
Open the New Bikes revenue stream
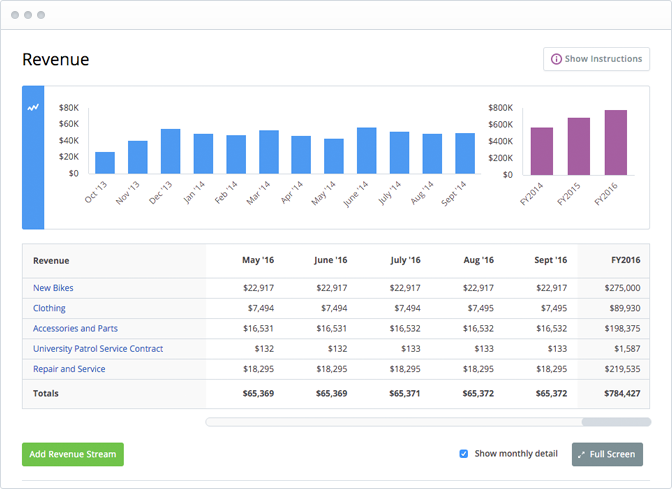(x=53, y=288)
